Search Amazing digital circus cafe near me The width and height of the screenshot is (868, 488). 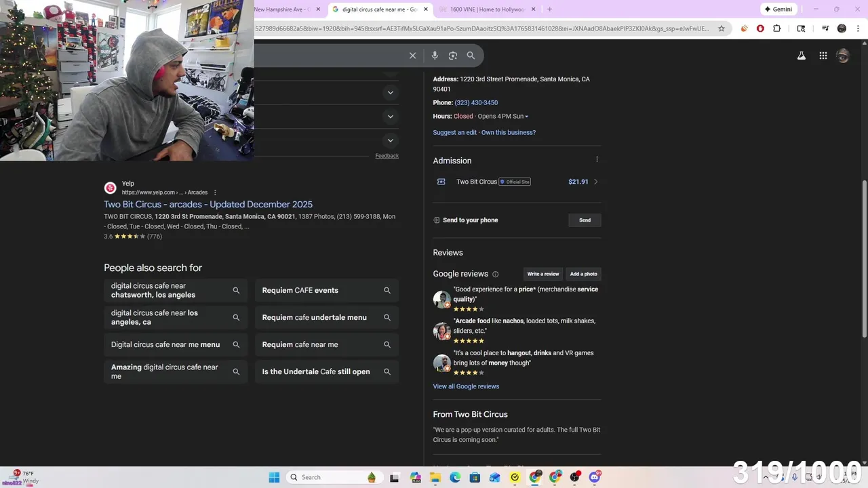tap(176, 371)
